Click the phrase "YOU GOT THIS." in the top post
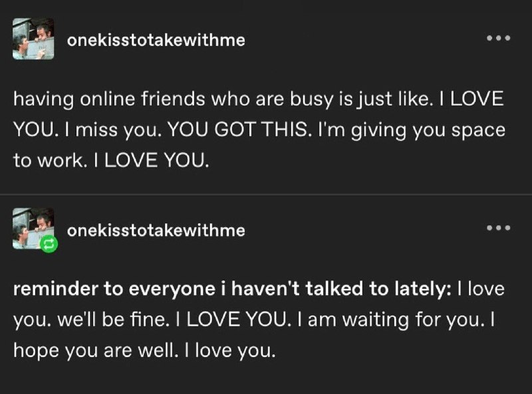Screen dimensions: 532x394 tap(239, 130)
